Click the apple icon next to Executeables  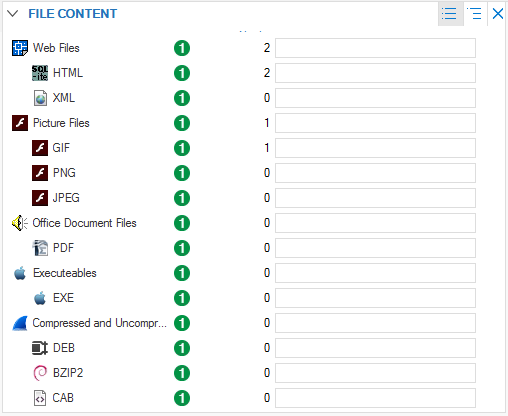[x=20, y=273]
